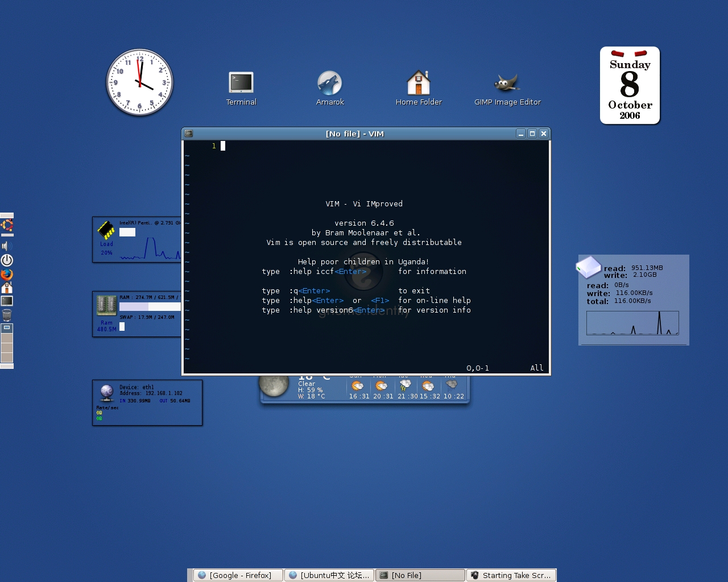Switch to the first workspace in pager
The image size is (728, 582).
pos(7,328)
